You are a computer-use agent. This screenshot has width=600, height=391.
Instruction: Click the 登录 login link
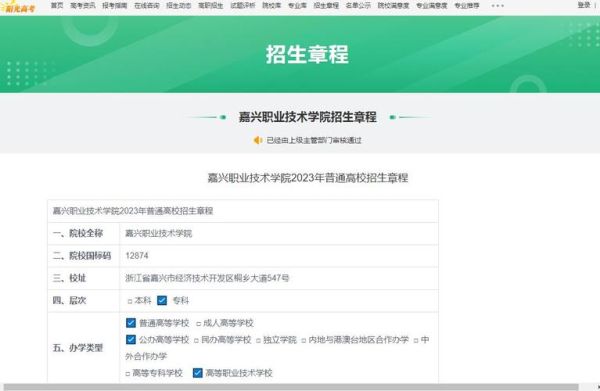coord(584,5)
